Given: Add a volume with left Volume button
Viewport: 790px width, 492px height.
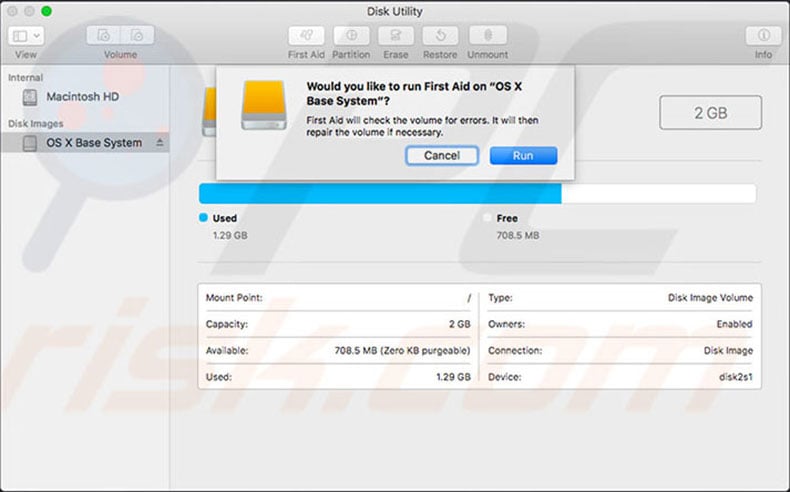Looking at the screenshot, I should point(103,35).
